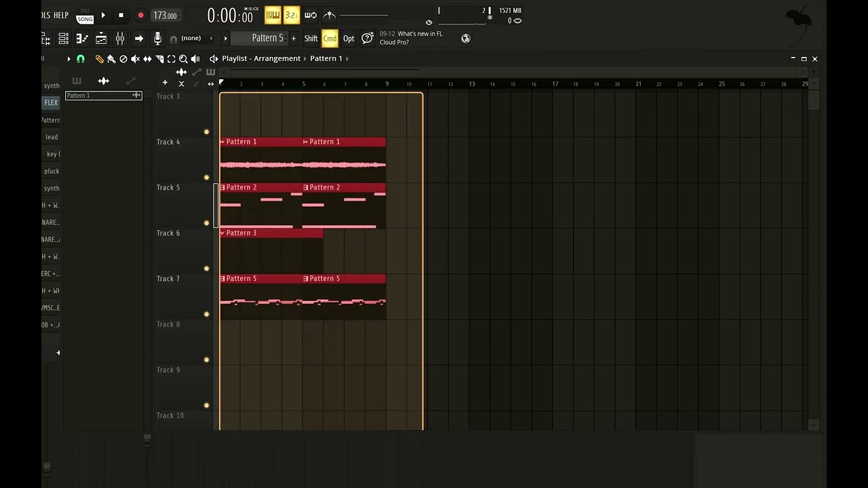The height and width of the screenshot is (488, 868).
Task: Mute Track 4 with its yellow dot
Action: click(x=207, y=178)
